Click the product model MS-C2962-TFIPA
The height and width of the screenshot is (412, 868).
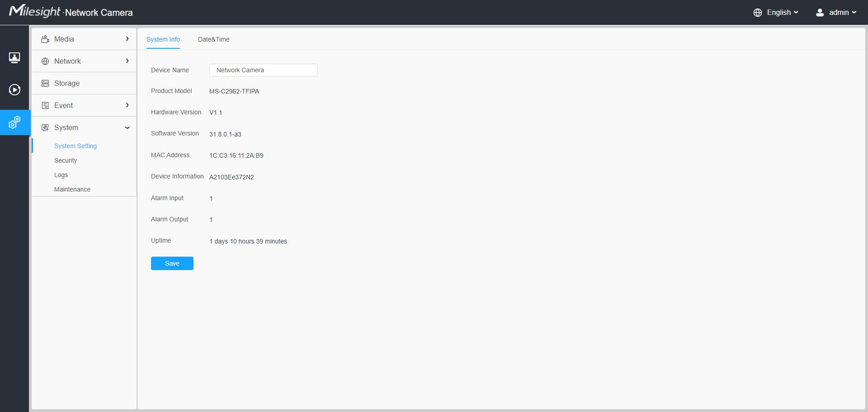[234, 91]
